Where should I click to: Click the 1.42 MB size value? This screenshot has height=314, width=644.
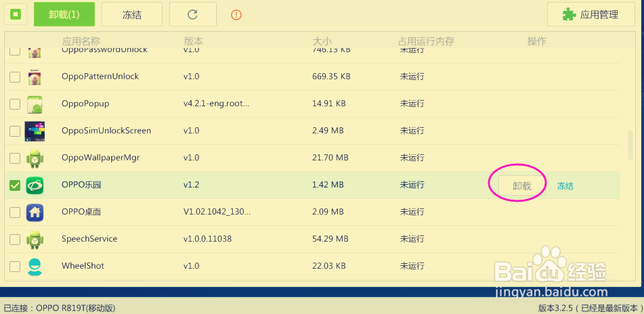(328, 185)
